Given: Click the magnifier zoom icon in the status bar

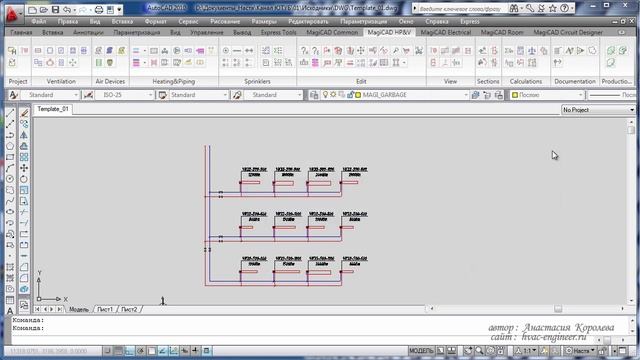Looking at the screenshot, I should [x=479, y=351].
